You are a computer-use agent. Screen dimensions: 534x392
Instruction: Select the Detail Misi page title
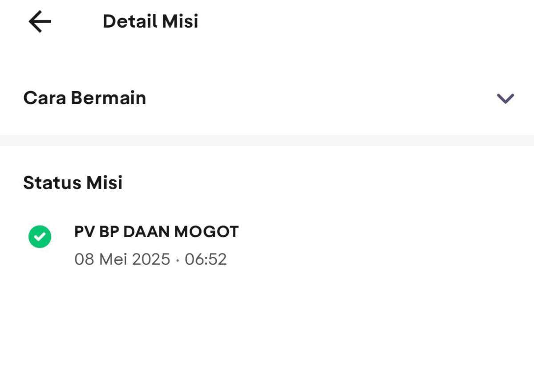click(x=150, y=21)
